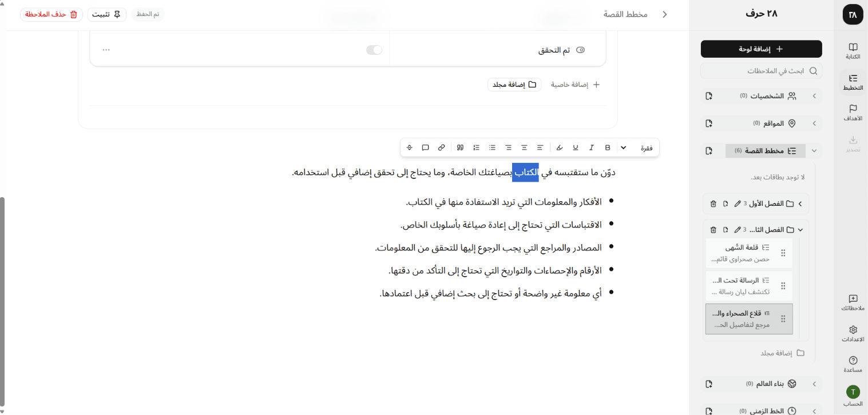Add a new card to المواقع

point(709,123)
